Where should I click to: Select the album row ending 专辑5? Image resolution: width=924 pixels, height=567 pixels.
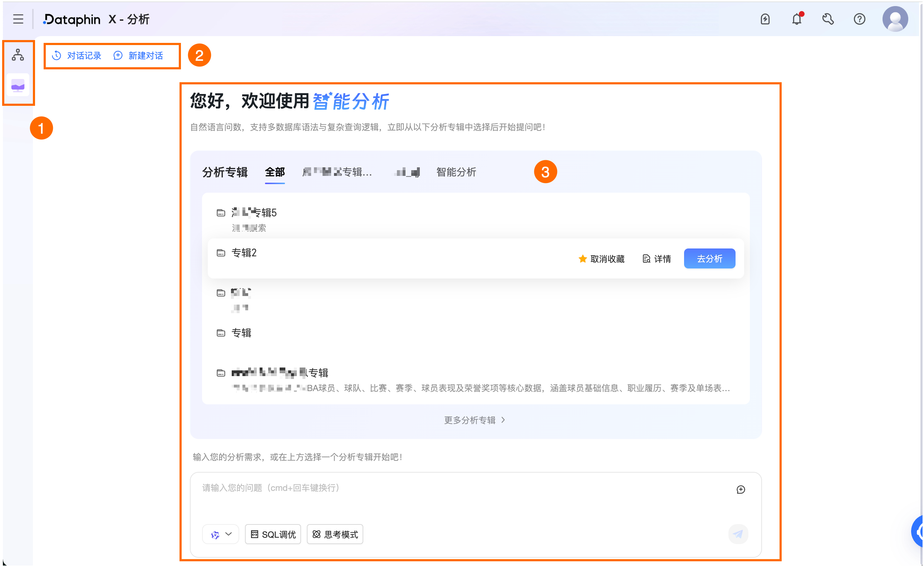476,220
